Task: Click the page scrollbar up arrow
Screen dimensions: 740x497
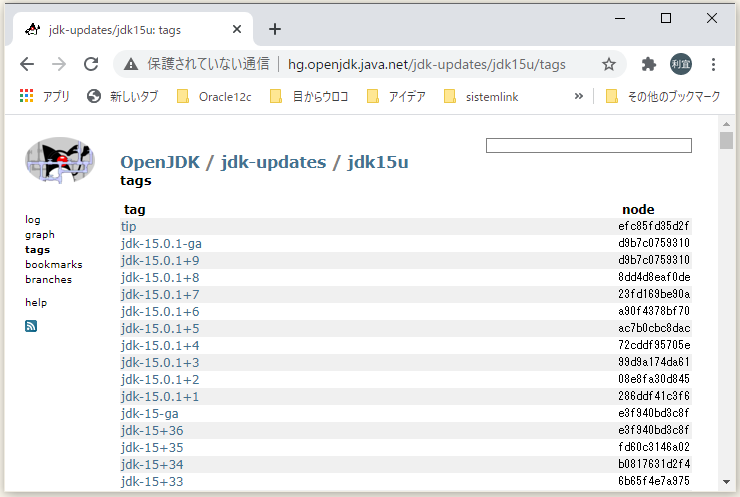Action: pyautogui.click(x=726, y=124)
